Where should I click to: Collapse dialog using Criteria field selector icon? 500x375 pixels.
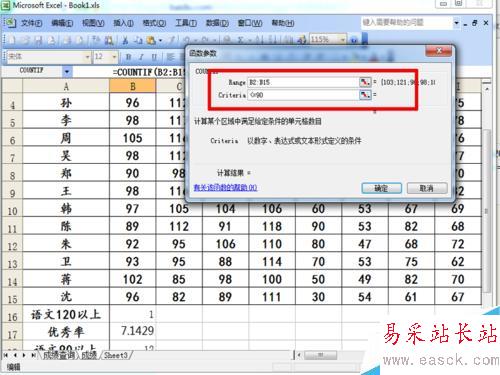[x=365, y=95]
